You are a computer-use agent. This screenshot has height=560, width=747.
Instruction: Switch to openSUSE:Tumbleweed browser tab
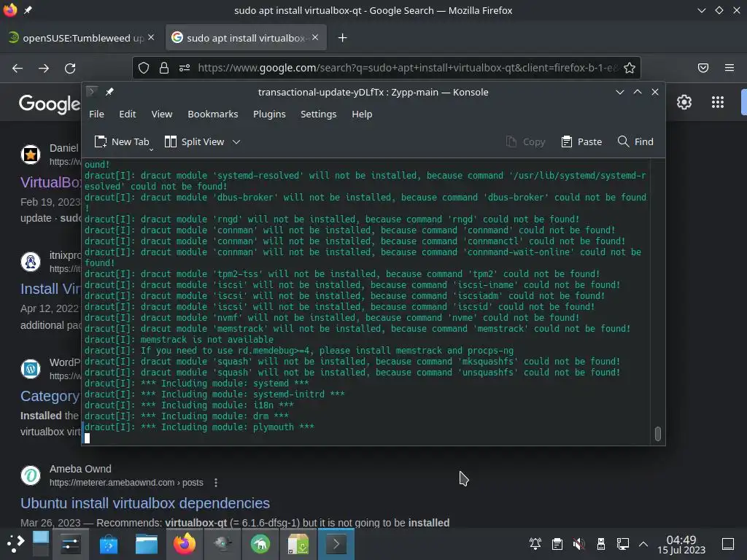tap(82, 38)
